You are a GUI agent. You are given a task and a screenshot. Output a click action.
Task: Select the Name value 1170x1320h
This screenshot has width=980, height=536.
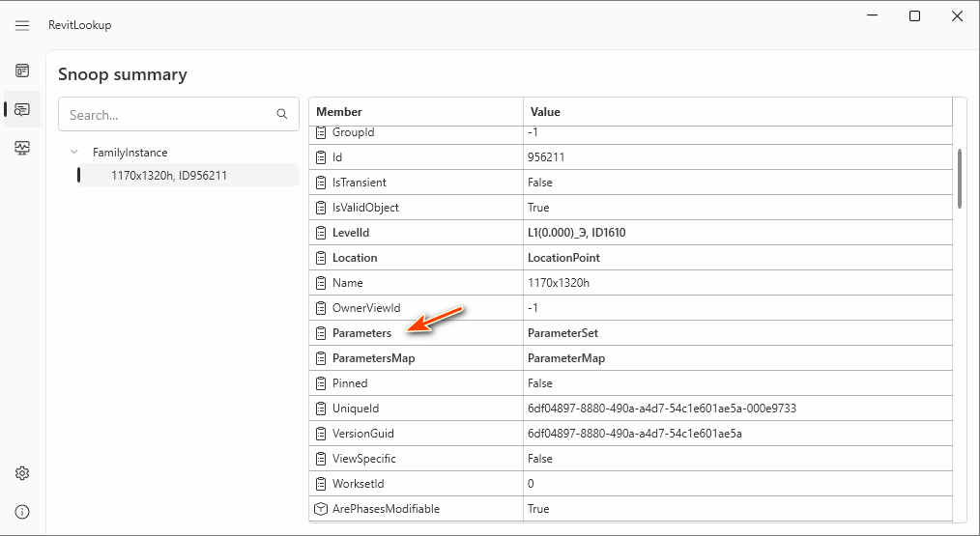click(x=559, y=283)
